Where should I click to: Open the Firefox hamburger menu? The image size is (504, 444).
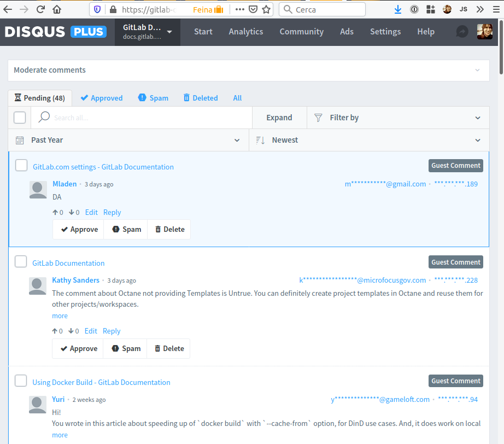click(496, 9)
